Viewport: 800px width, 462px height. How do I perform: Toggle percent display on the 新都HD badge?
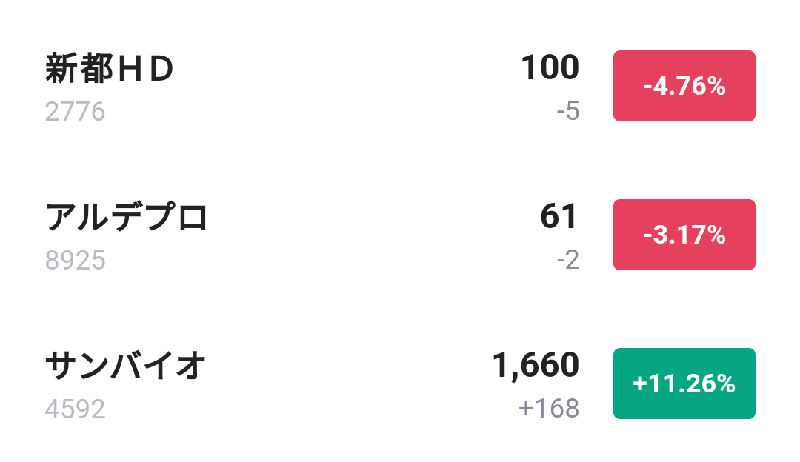684,86
